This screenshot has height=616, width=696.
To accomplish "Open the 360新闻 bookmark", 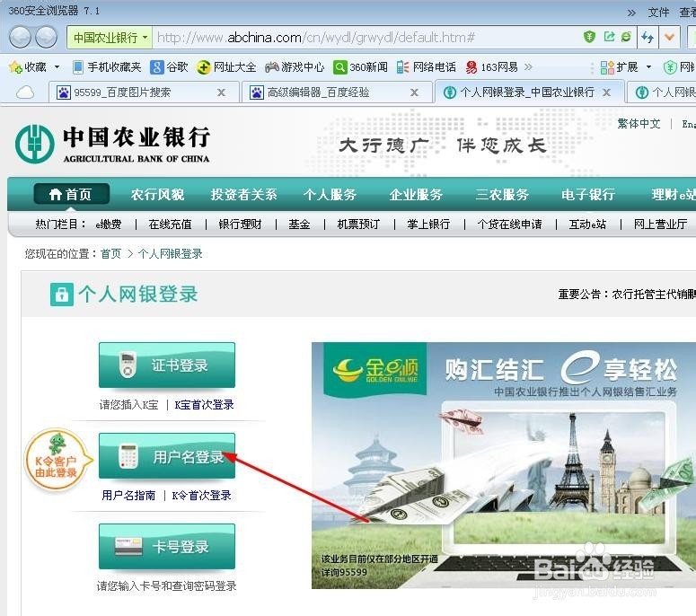I will [x=360, y=67].
